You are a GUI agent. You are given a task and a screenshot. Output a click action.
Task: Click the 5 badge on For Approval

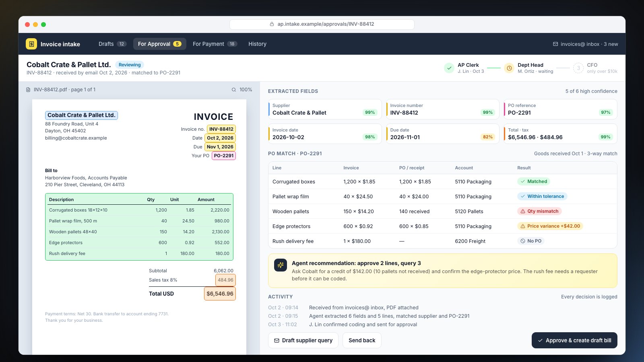click(177, 44)
